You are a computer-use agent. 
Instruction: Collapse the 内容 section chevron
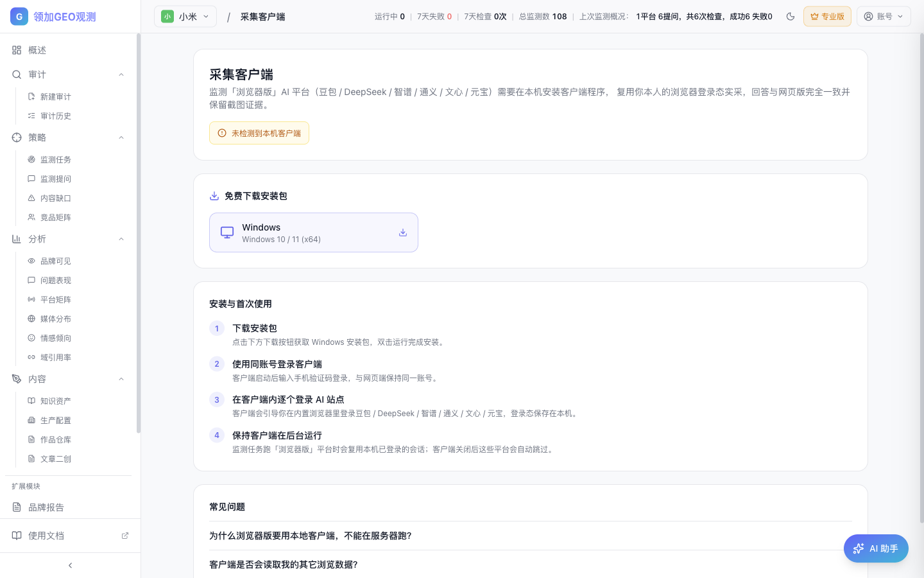[x=121, y=379]
